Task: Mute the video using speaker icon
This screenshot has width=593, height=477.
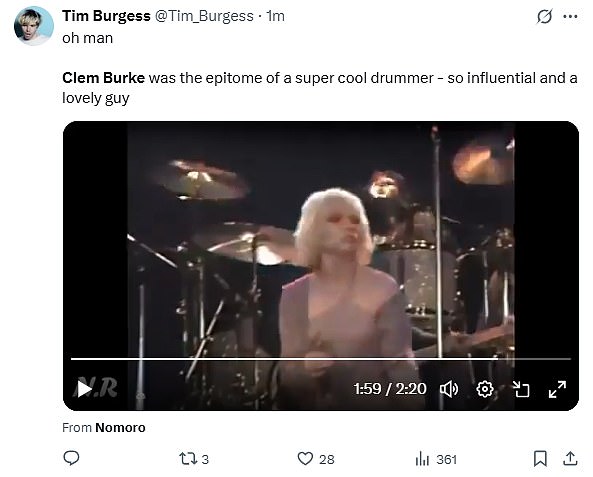Action: tap(449, 389)
